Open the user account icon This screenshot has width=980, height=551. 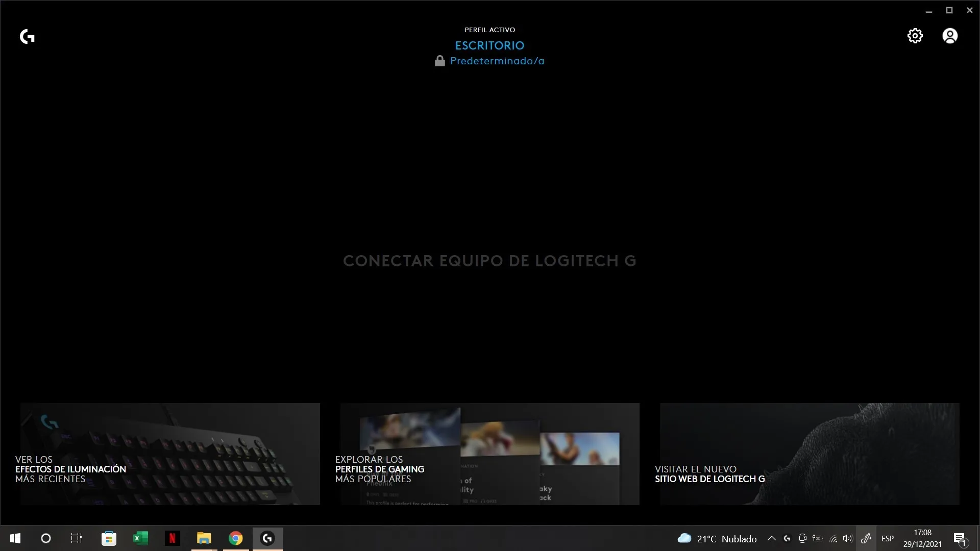coord(950,36)
